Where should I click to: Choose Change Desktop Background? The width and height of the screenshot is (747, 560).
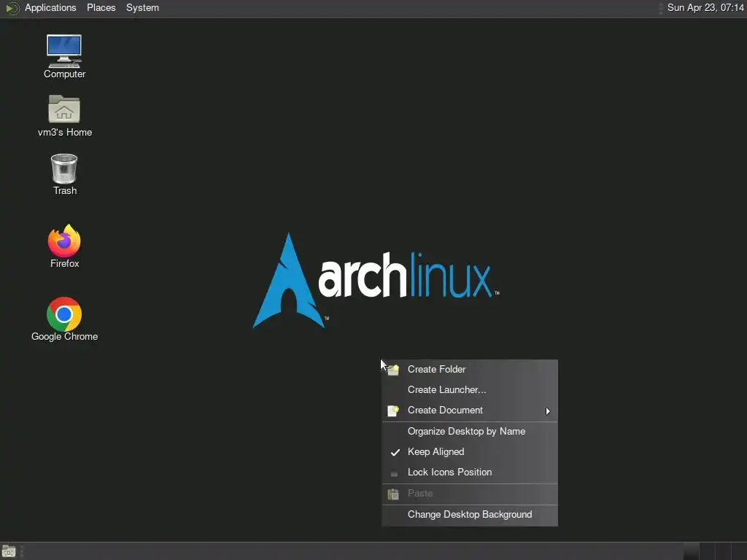point(470,515)
